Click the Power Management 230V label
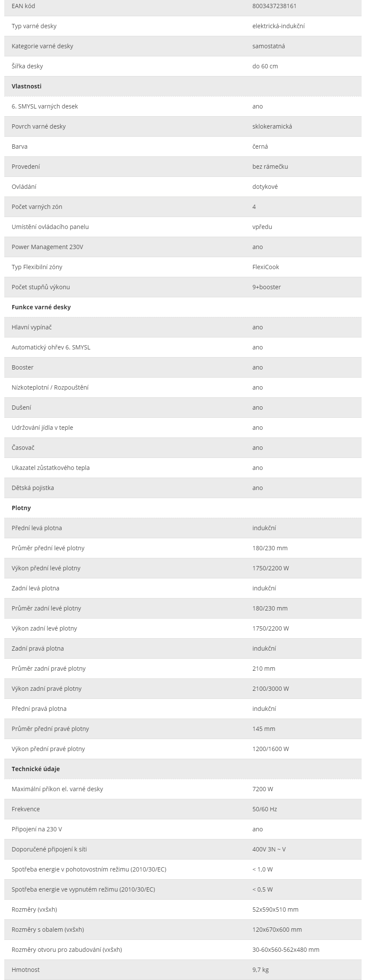This screenshot has height=980, width=365. tap(47, 247)
